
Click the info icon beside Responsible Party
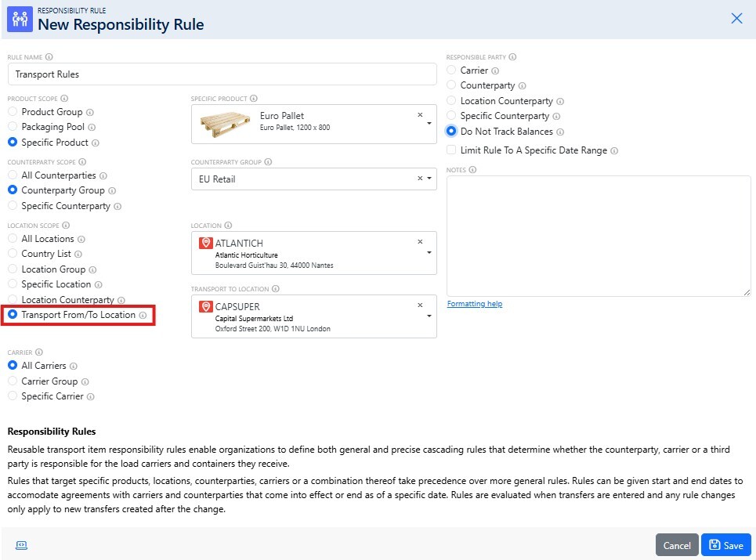513,56
